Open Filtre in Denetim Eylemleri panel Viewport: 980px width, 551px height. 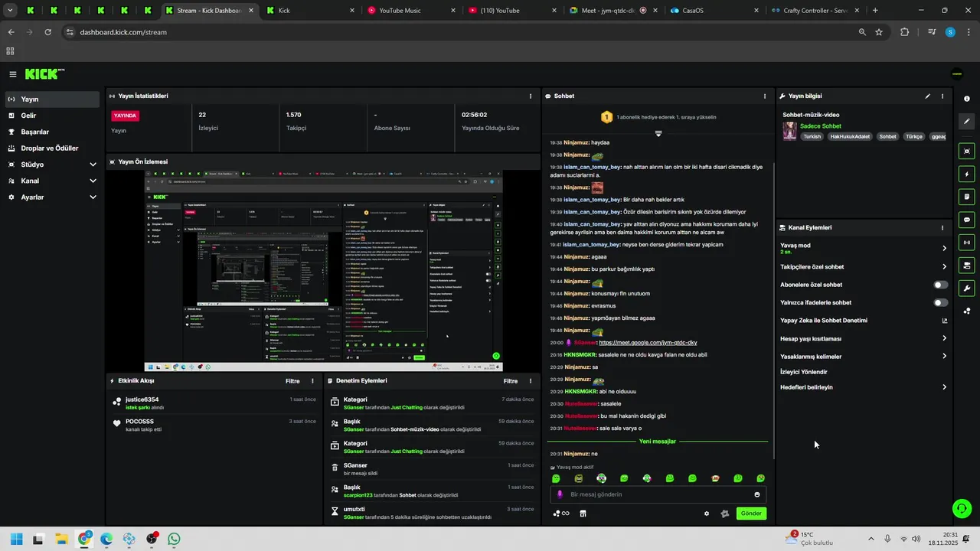click(511, 381)
